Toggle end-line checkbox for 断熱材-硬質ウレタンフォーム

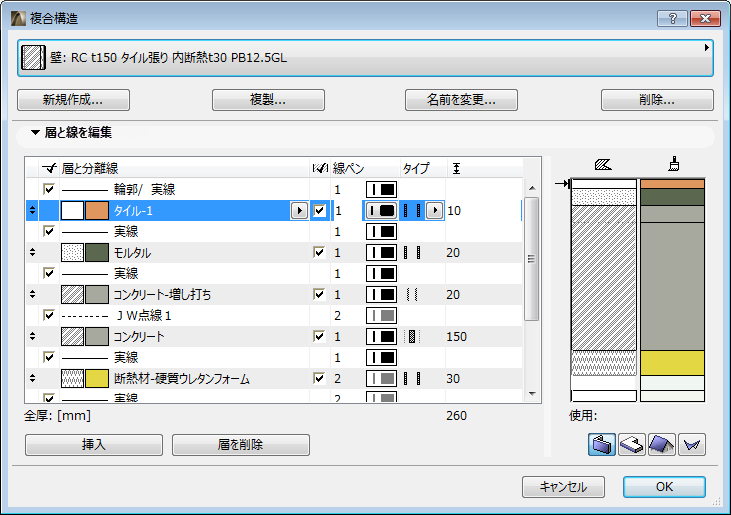pos(319,378)
